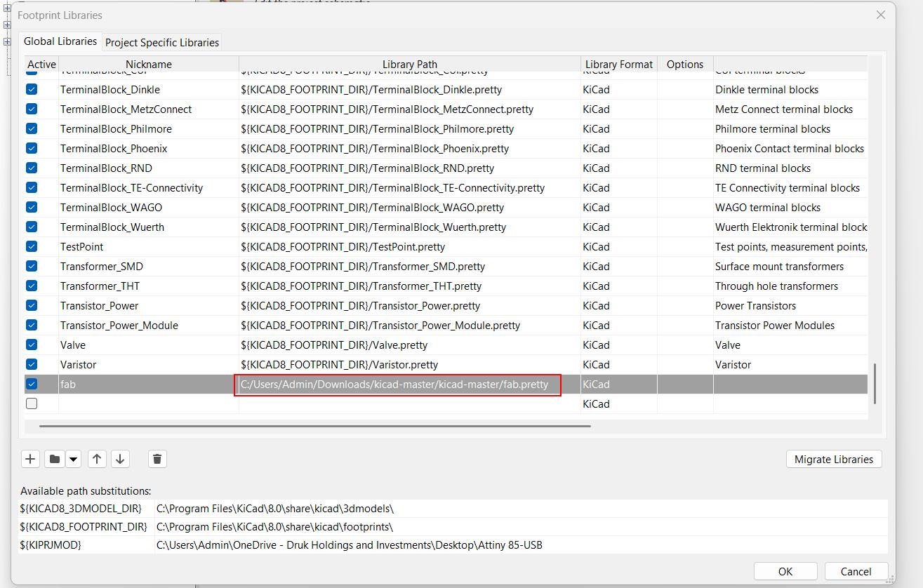Select the fab nickname cell
Screen dimensions: 923x588
coord(149,384)
